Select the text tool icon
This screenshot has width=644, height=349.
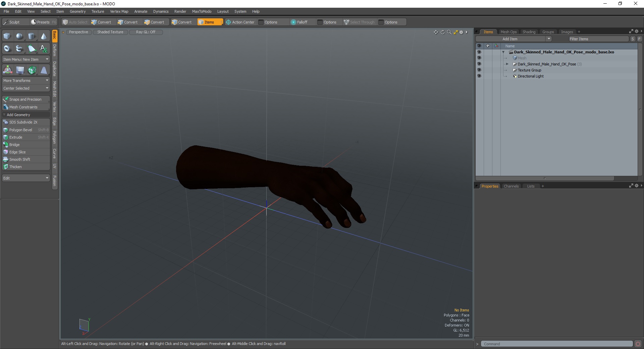[x=44, y=49]
